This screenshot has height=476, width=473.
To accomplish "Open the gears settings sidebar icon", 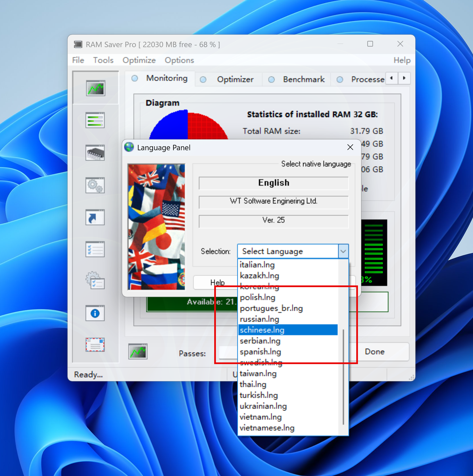I will 95,185.
